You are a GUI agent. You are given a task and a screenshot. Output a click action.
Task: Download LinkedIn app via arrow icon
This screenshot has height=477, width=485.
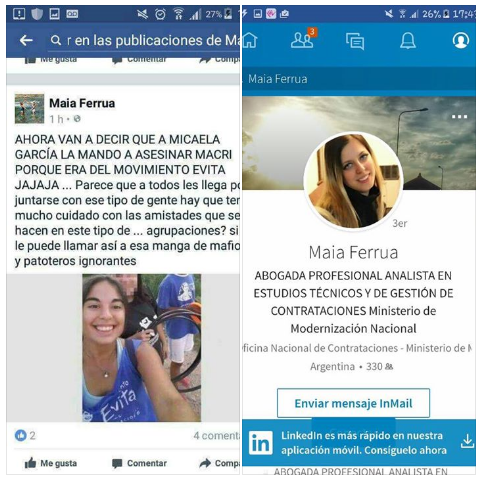pyautogui.click(x=467, y=441)
